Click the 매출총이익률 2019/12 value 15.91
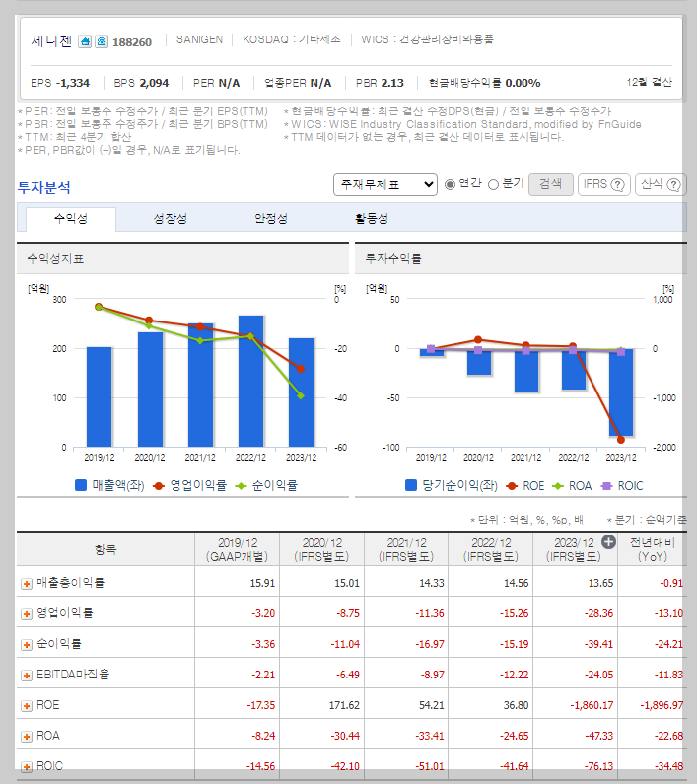Viewport: 697px width, 784px height. coord(262,583)
